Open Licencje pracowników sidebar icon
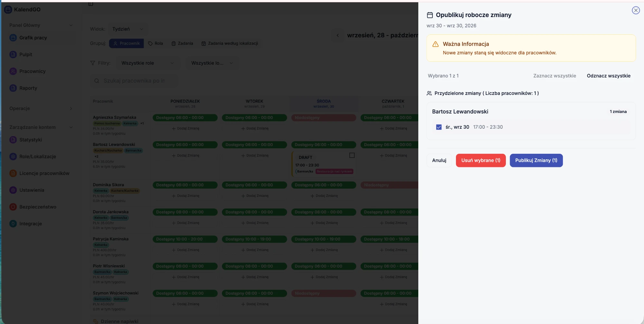Viewport: 644px width, 324px height. (13, 173)
